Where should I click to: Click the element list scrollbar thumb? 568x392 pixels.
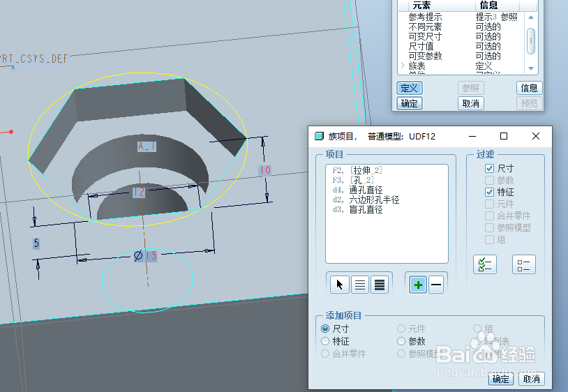tap(531, 41)
